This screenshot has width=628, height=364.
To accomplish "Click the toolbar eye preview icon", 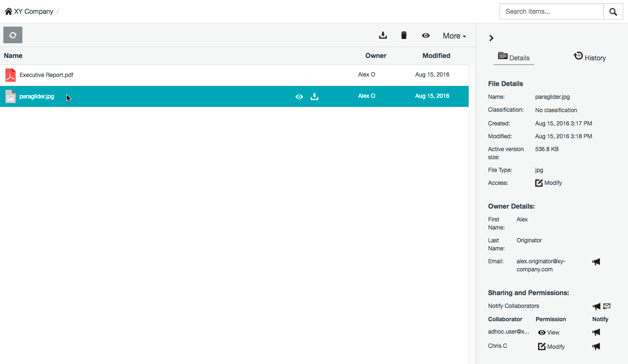I will click(426, 36).
